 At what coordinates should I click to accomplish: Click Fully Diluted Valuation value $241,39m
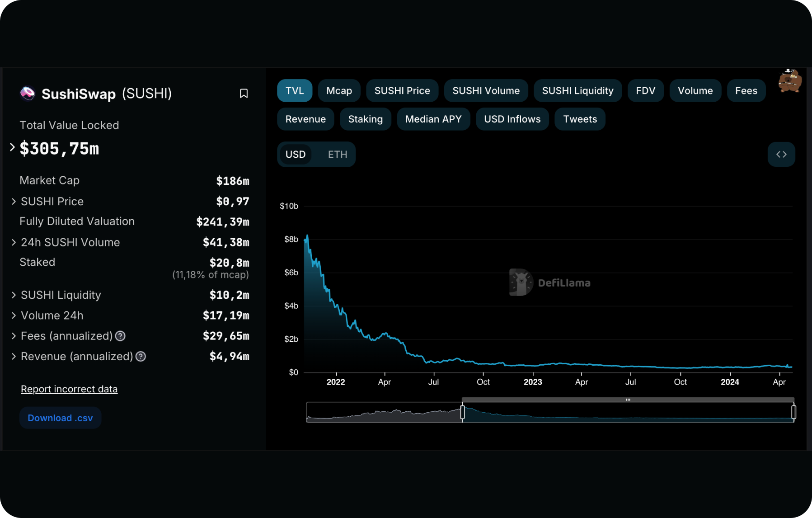pyautogui.click(x=223, y=222)
